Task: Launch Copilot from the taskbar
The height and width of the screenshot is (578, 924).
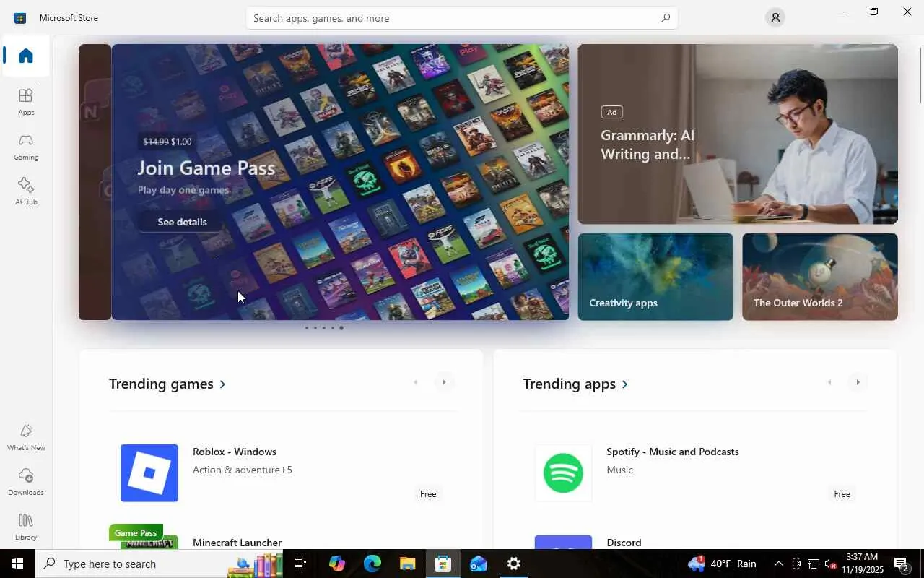Action: (337, 564)
